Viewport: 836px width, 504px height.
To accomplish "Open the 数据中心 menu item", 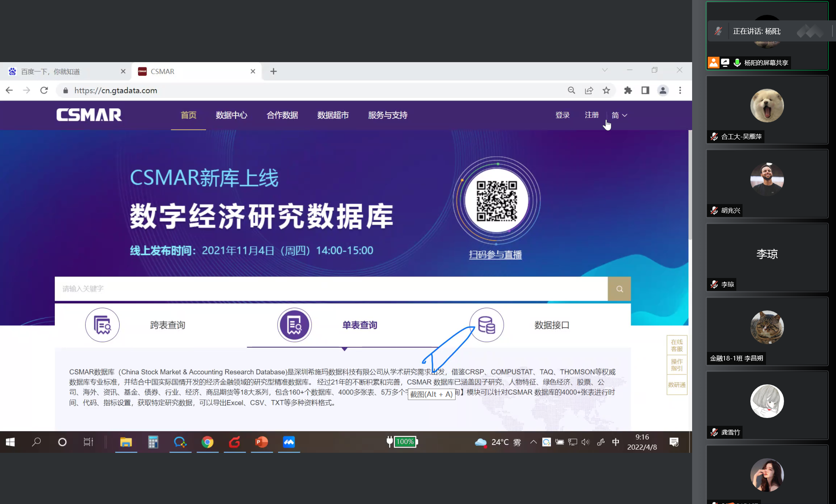I will tap(231, 115).
